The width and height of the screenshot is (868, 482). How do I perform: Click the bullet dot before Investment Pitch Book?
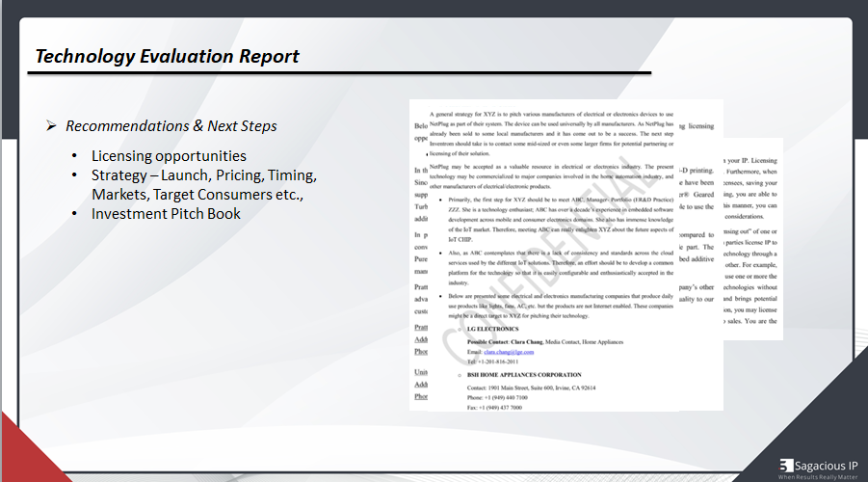(x=75, y=214)
